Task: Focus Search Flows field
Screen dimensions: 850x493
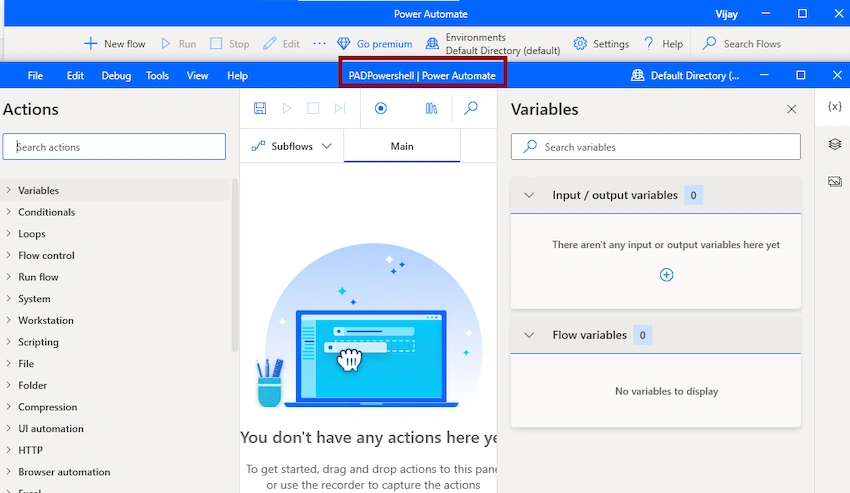Action: click(742, 44)
